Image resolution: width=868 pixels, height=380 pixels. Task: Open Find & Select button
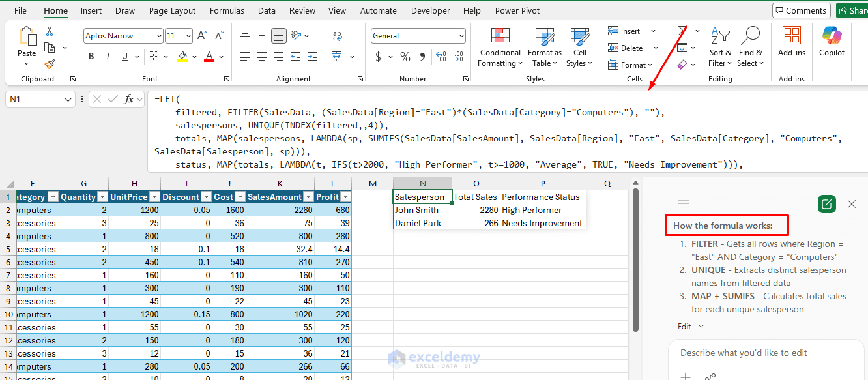pyautogui.click(x=751, y=47)
